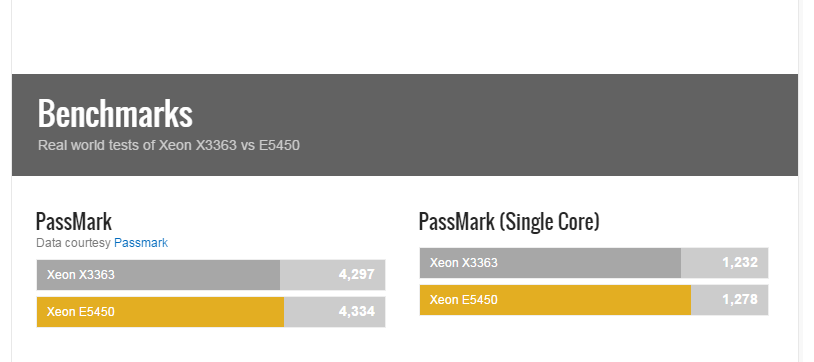Click the Xeon E5450 label in PassMark
This screenshot has height=362, width=814.
coord(80,312)
